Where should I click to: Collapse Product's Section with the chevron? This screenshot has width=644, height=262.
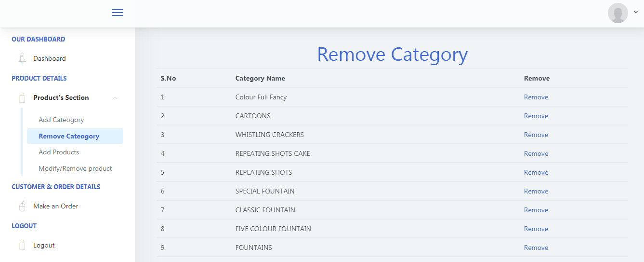115,98
